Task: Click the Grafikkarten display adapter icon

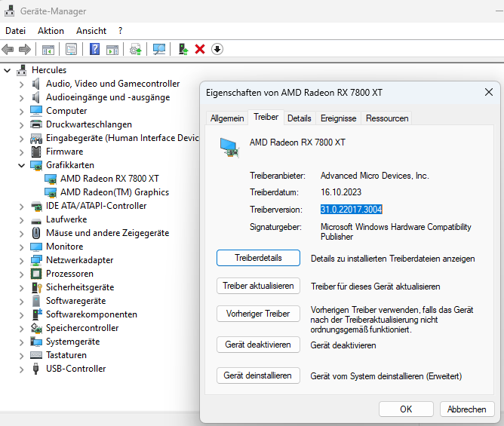Action: pos(36,165)
